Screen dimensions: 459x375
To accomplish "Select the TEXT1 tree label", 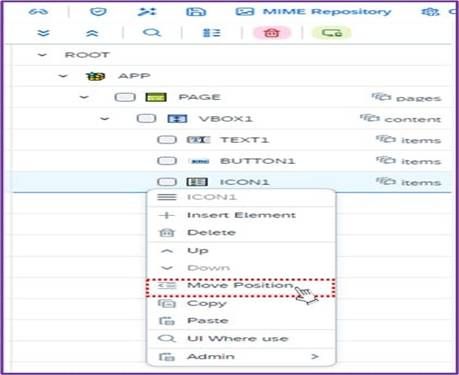I will coord(244,140).
